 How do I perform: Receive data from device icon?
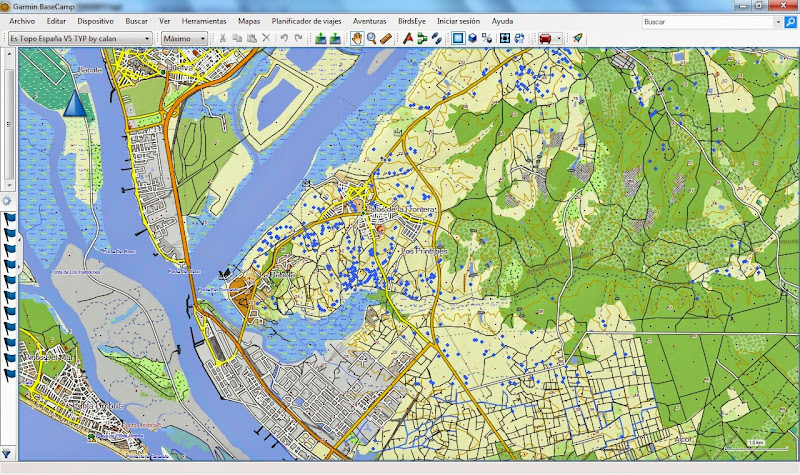pyautogui.click(x=335, y=38)
